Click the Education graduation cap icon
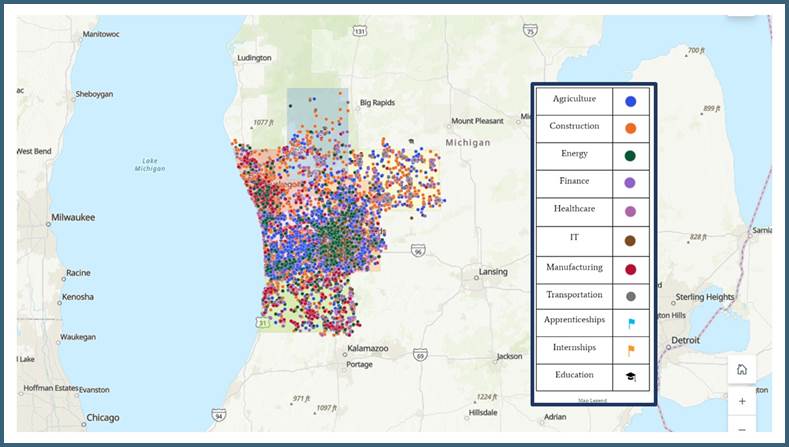Viewport: 789px width, 447px height. [x=631, y=377]
